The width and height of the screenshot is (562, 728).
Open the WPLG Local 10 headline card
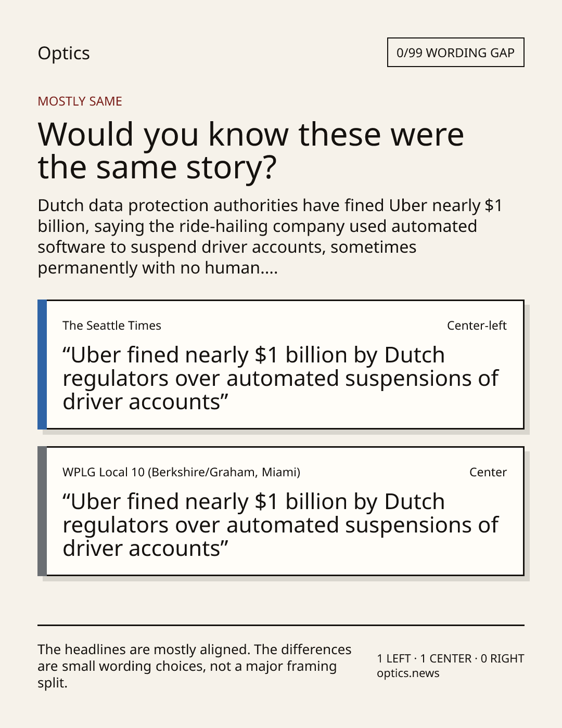pyautogui.click(x=281, y=511)
